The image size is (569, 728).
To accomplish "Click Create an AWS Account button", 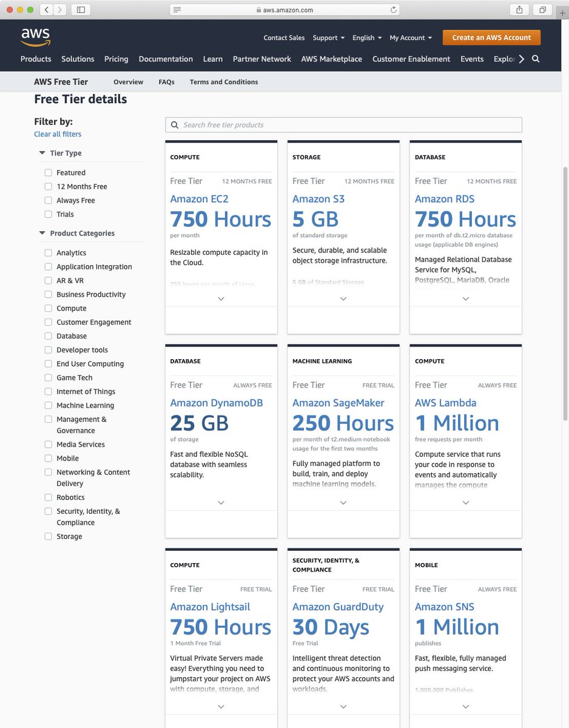I will [x=491, y=38].
